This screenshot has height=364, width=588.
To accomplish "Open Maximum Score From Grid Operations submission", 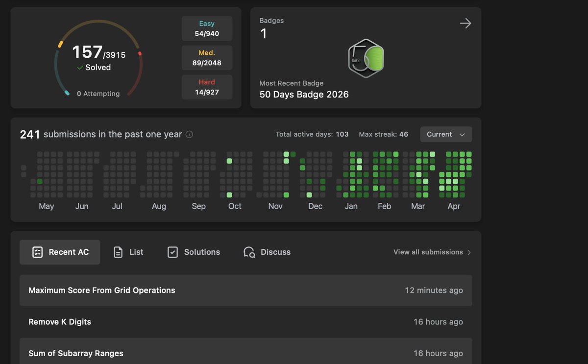I will [x=246, y=290].
